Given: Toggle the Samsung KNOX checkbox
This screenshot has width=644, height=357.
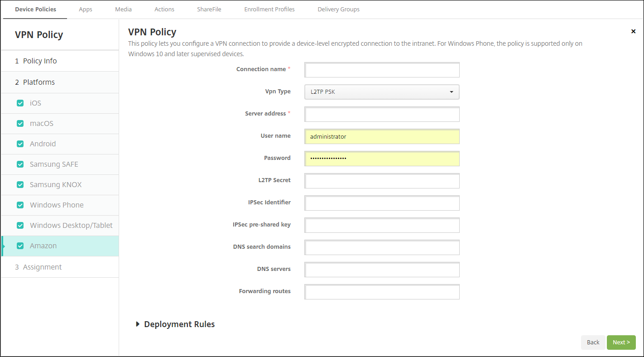Looking at the screenshot, I should [x=20, y=185].
